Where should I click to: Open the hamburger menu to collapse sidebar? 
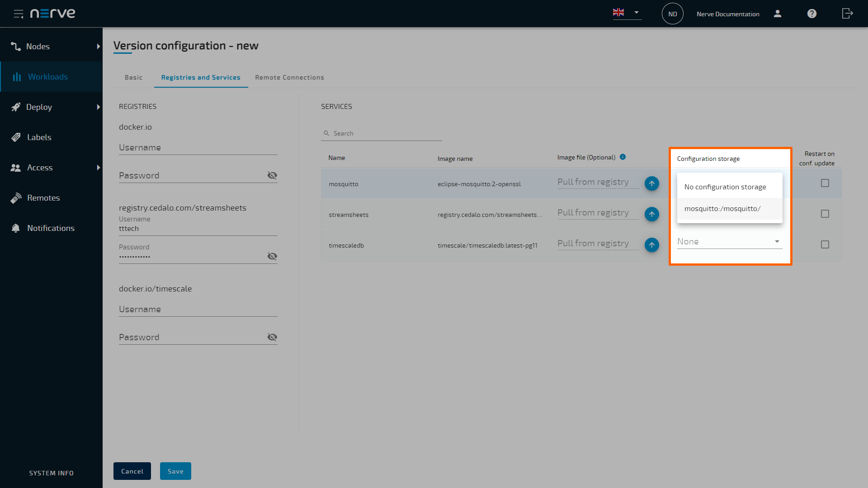19,14
